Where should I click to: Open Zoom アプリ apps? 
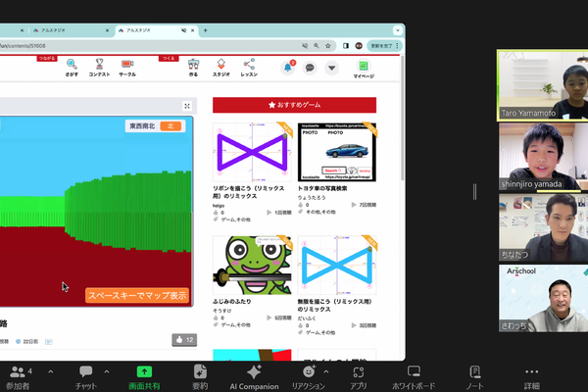pos(358,377)
